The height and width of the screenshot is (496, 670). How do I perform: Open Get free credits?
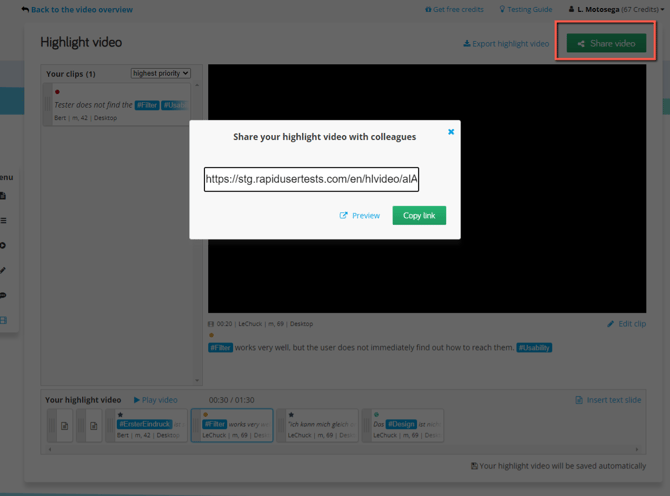454,10
